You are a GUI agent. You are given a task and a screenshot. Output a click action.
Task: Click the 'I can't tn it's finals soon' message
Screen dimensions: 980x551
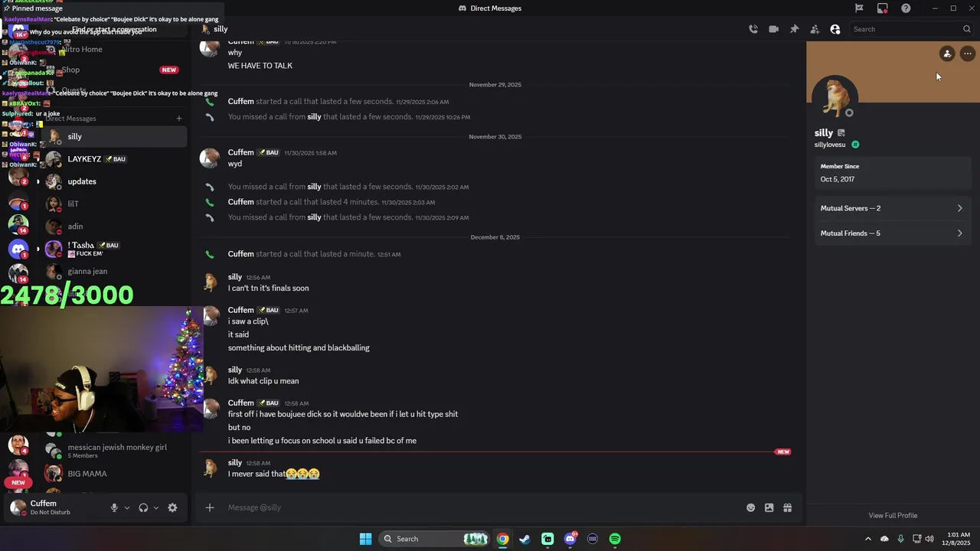269,289
